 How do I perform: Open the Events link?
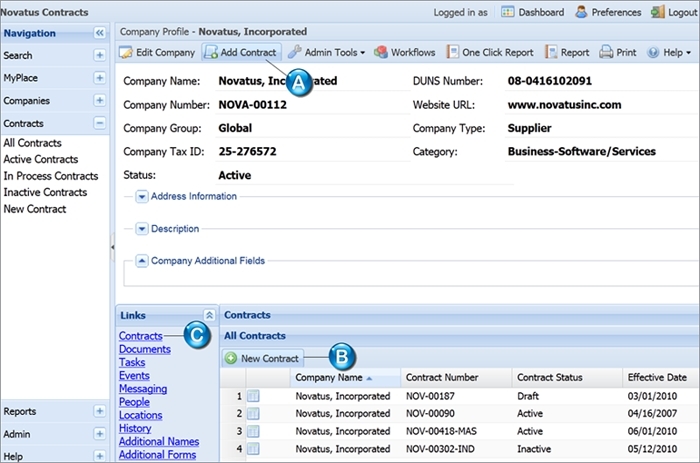pos(134,375)
